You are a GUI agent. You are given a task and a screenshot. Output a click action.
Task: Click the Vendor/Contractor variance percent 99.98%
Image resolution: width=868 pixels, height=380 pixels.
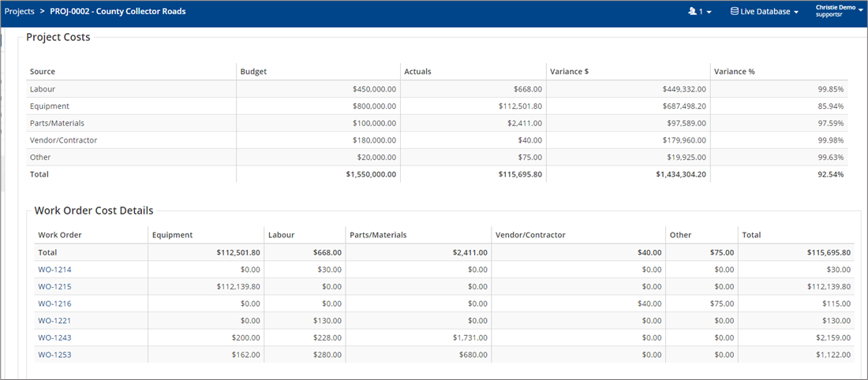tap(832, 140)
